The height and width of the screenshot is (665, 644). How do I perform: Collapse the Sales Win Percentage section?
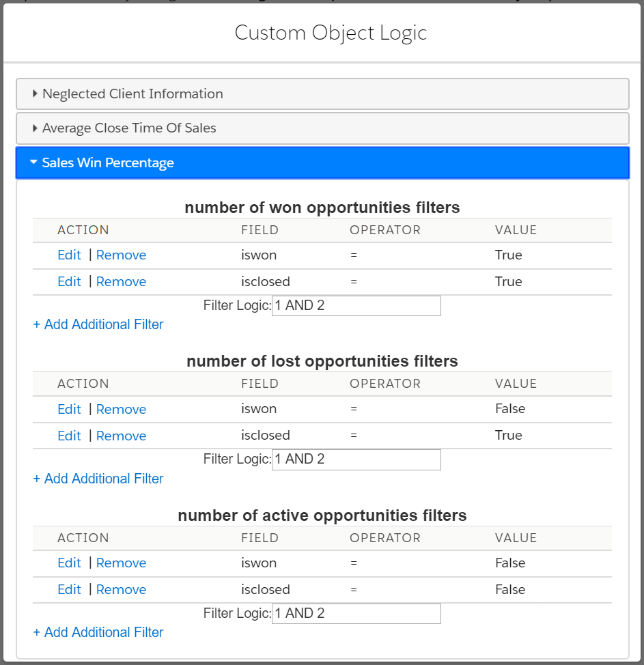[322, 163]
